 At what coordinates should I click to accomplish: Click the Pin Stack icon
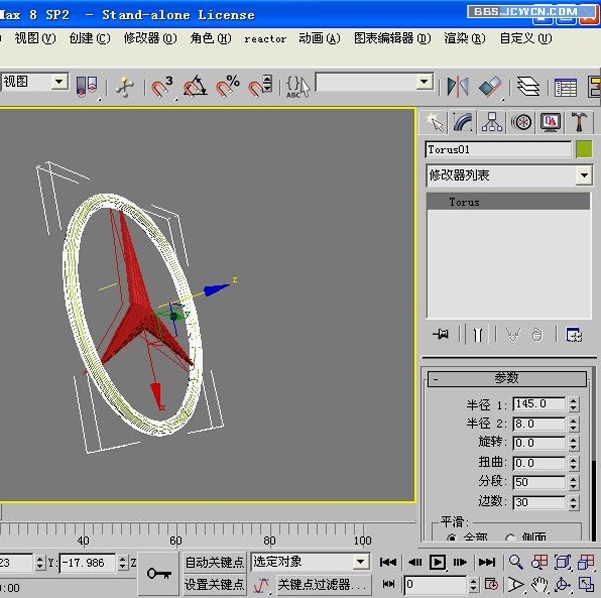[x=441, y=335]
